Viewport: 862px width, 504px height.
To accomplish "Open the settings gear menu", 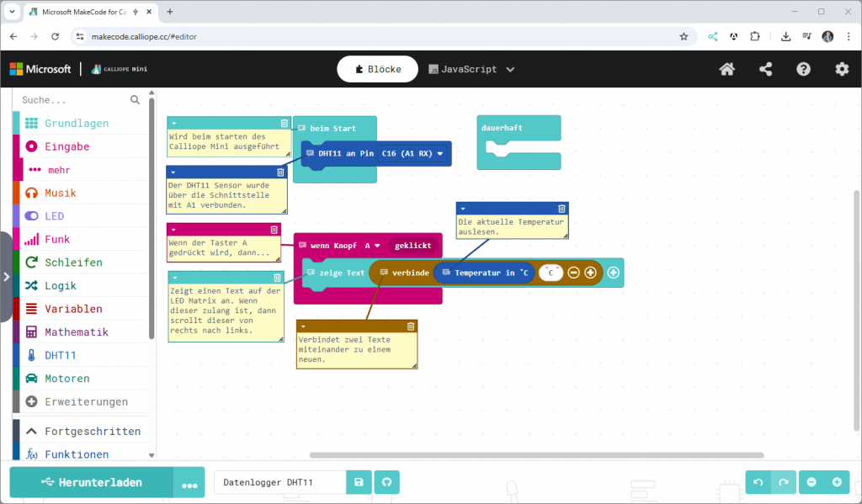I will click(x=842, y=68).
